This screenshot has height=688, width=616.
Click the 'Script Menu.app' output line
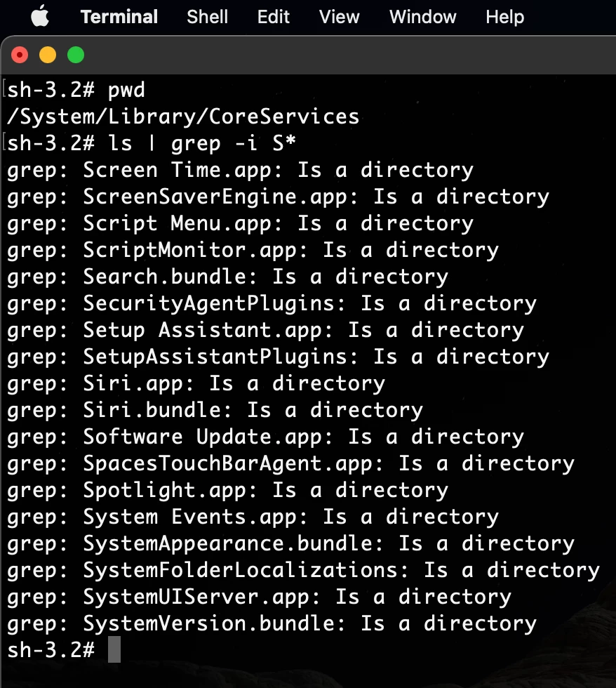240,224
